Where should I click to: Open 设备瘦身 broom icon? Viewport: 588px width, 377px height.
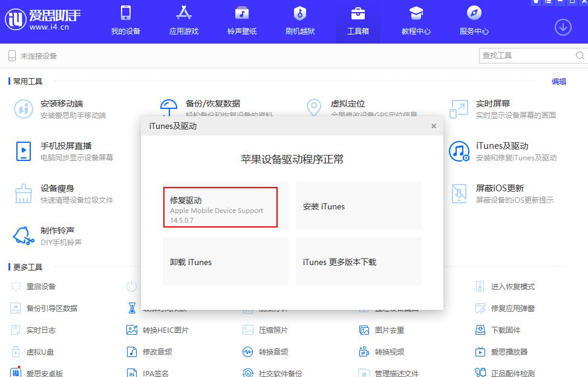coord(23,194)
